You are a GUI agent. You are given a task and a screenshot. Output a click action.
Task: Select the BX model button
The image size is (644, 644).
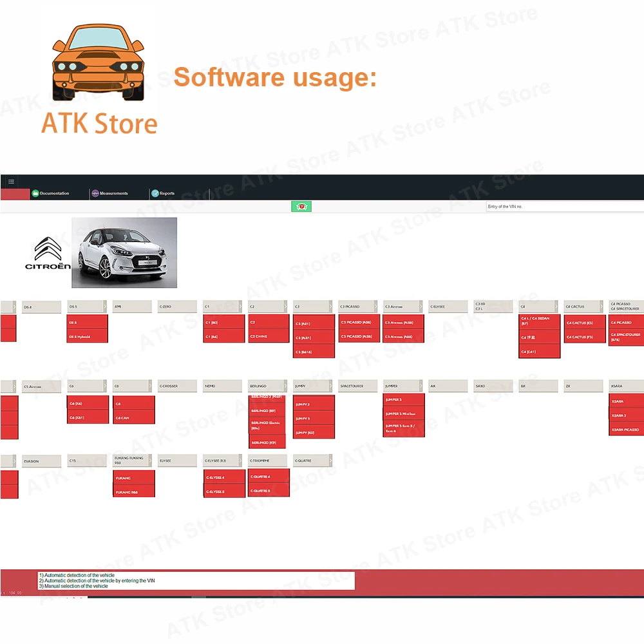tap(538, 386)
